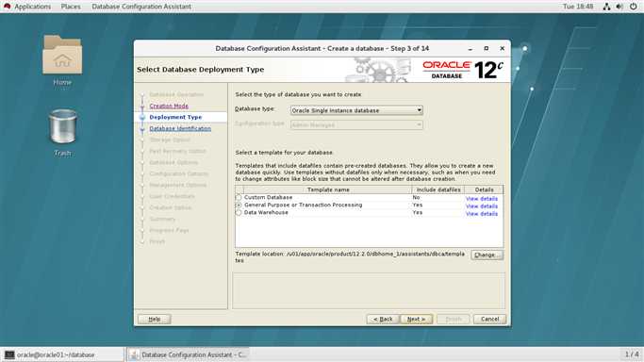The height and width of the screenshot is (362, 644).
Task: View details for Custom Database template
Action: 482,199
